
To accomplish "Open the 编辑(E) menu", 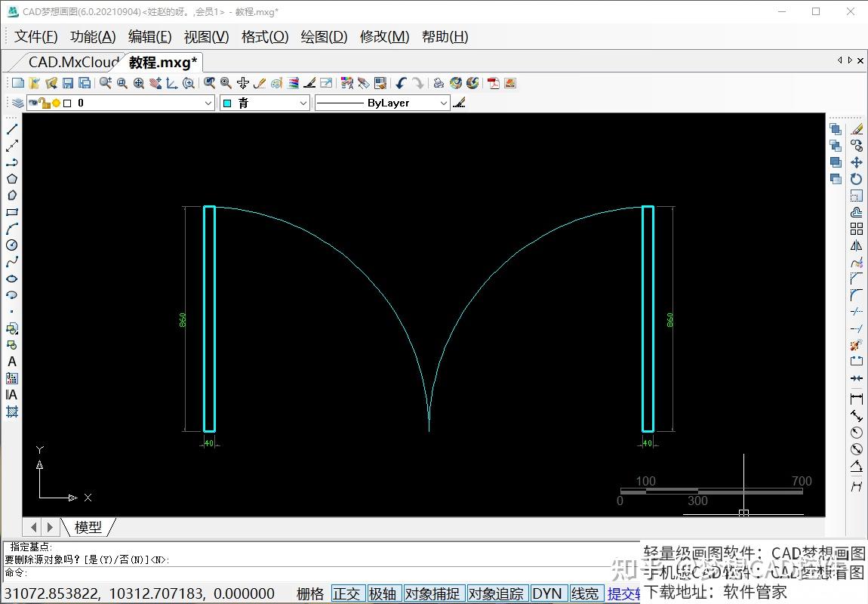I will (x=150, y=36).
